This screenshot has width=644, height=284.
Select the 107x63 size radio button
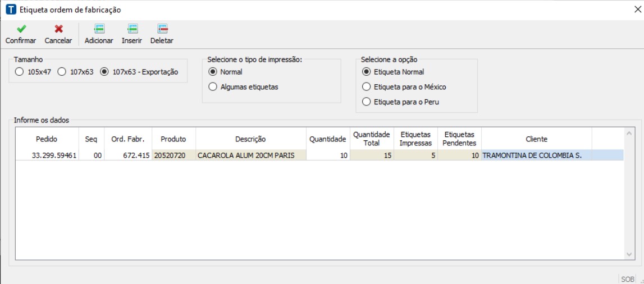62,72
